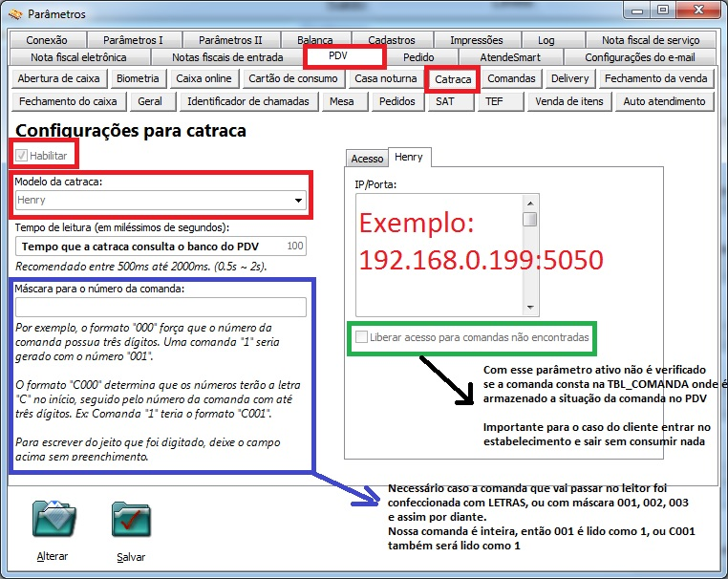Viewport: 728px width, 579px height.
Task: Switch to the Venda de itens sub-tab
Action: [569, 101]
